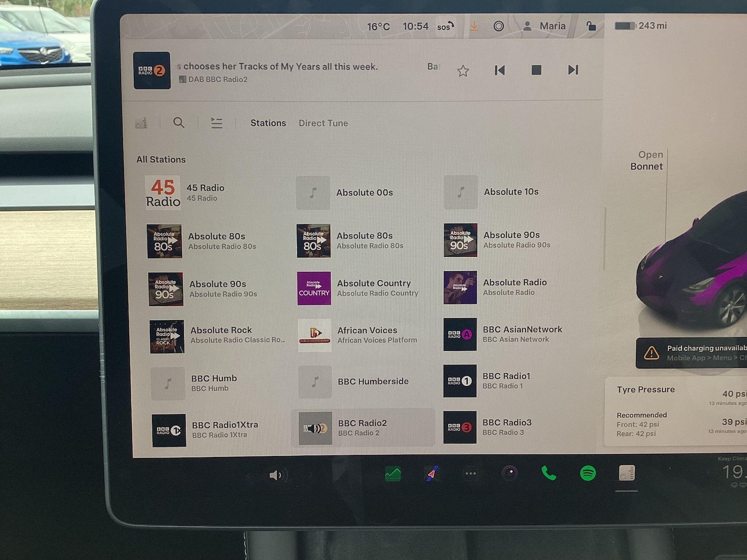Open the energy graph app
Viewport: 747px width, 560px height.
pyautogui.click(x=393, y=474)
